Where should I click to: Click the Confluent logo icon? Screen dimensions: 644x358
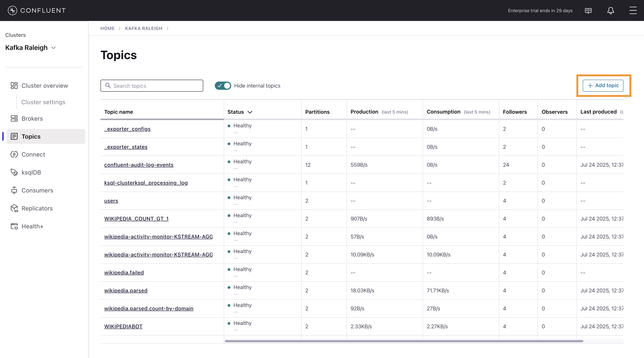tap(12, 10)
